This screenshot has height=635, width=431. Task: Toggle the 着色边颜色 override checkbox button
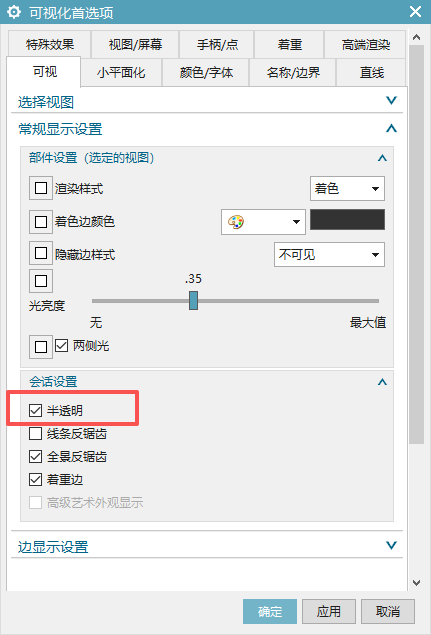tap(41, 222)
